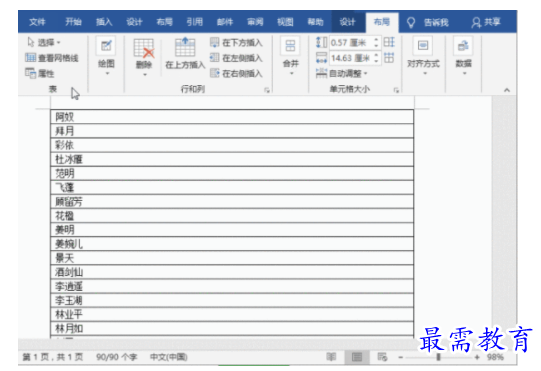
Task: Click the zoom slider handle
Action: [438, 357]
